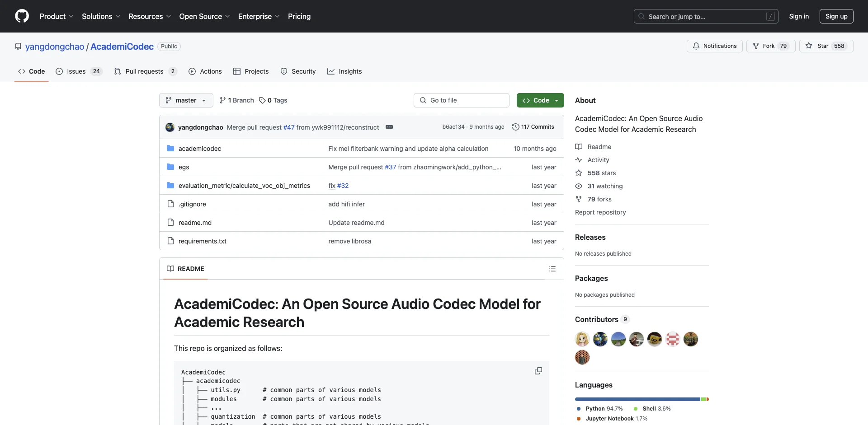Viewport: 868px width, 425px height.
Task: Open the Contributors heading link
Action: [x=602, y=319]
